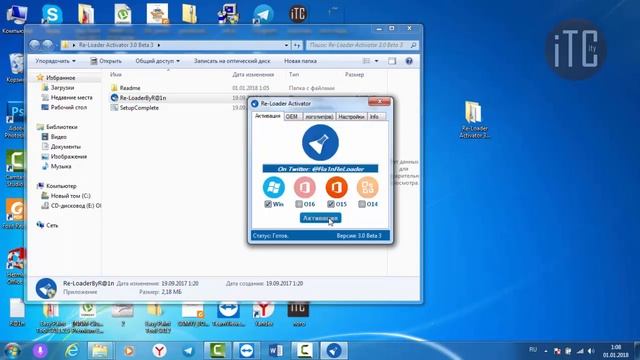Toggle the preview pane icon in Explorer
The width and height of the screenshot is (640, 360).
point(392,61)
